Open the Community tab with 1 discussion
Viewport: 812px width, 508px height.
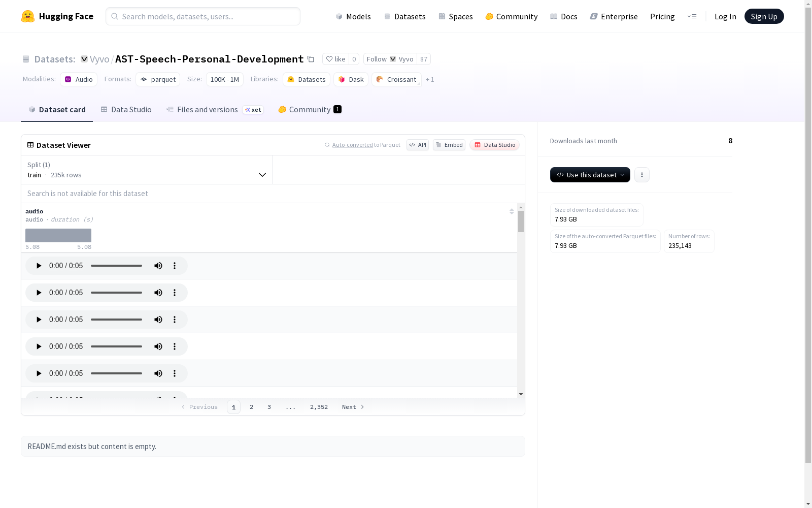tap(310, 110)
